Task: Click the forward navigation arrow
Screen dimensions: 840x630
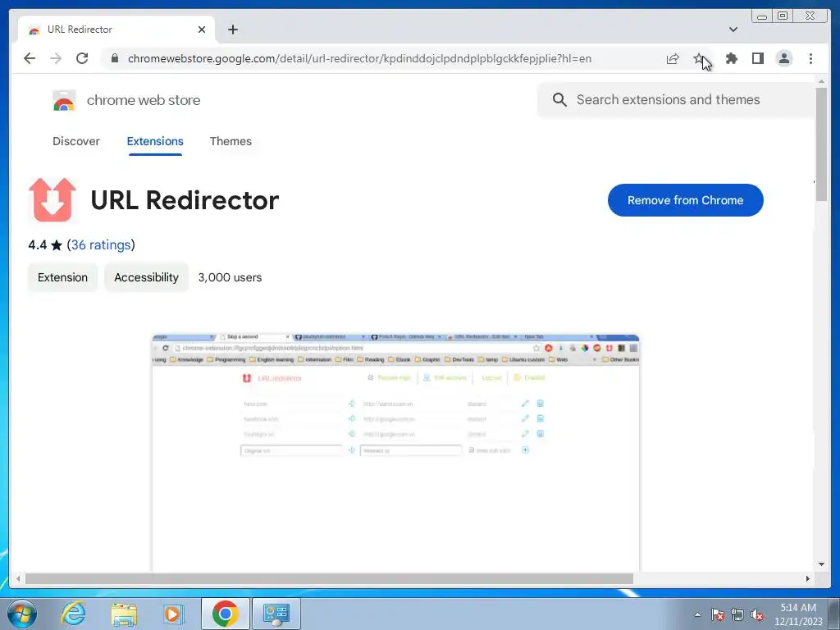Action: (x=56, y=58)
